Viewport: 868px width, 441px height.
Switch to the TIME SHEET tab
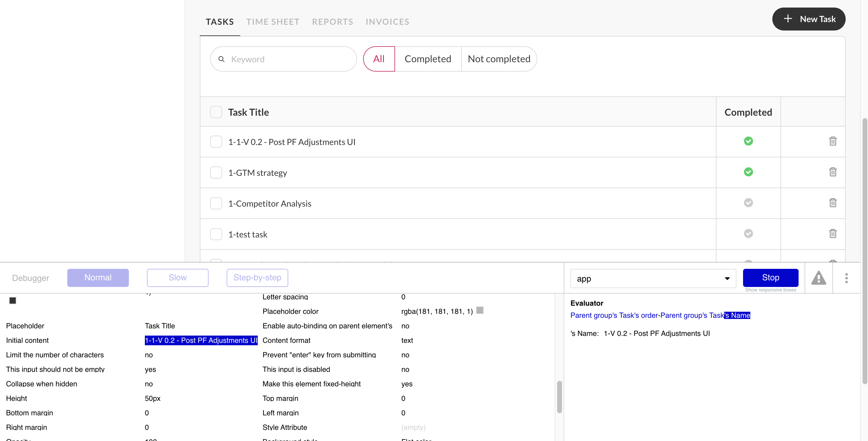tap(273, 22)
